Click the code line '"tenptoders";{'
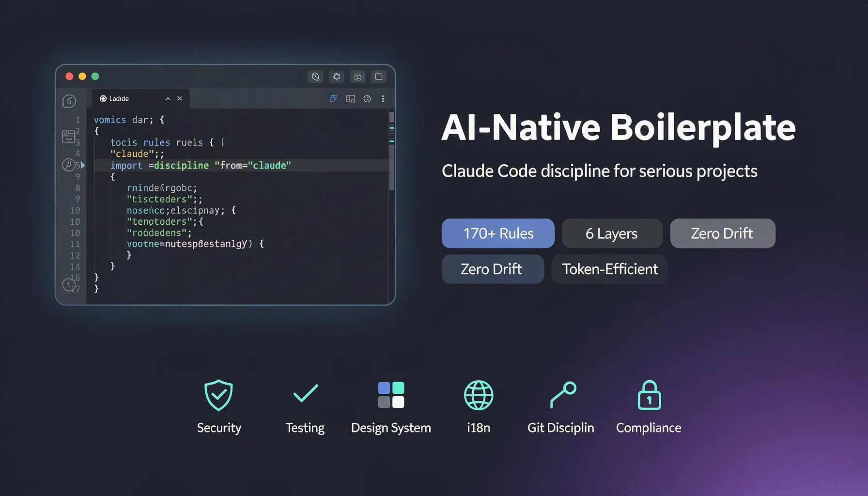This screenshot has width=868, height=496. pyautogui.click(x=165, y=221)
